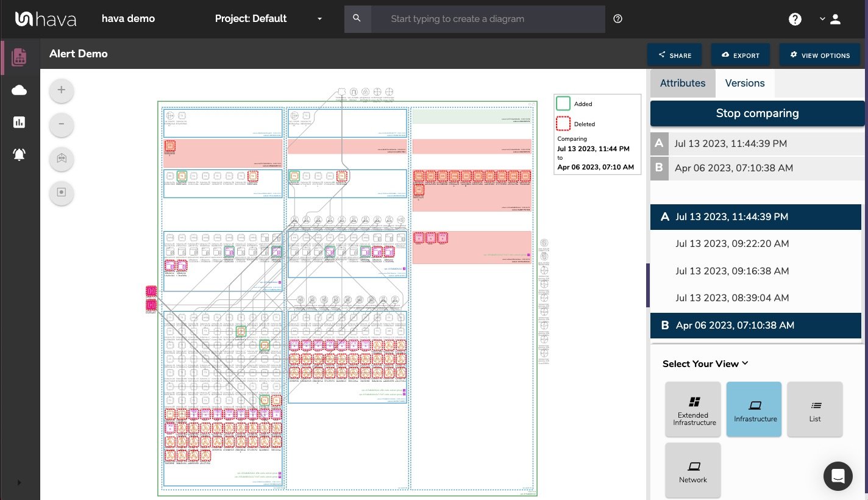Screen dimensions: 868x500
Task: Click the Stop comparing button
Action: point(757,113)
